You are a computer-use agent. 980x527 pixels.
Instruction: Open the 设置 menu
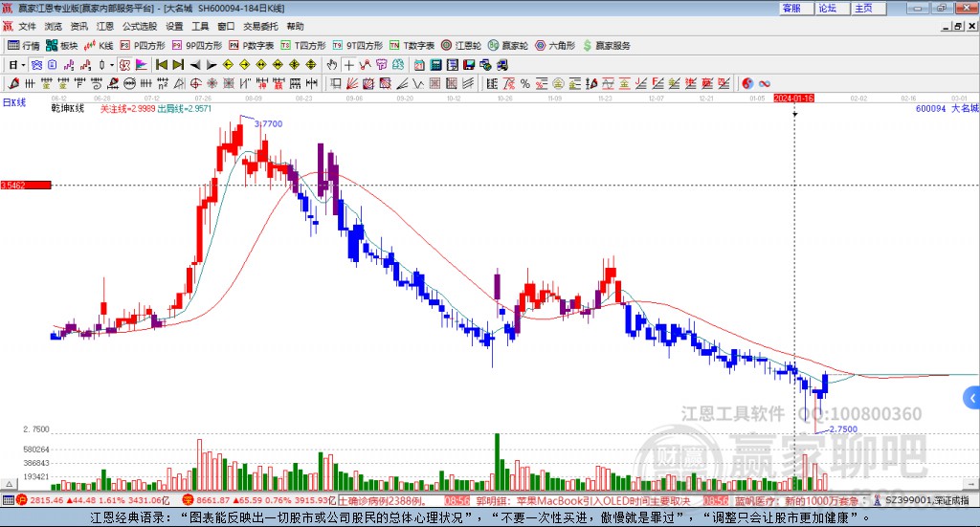[174, 26]
